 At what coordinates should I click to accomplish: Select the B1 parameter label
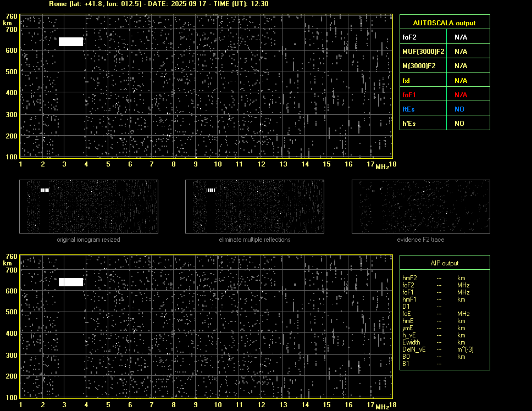(406, 364)
